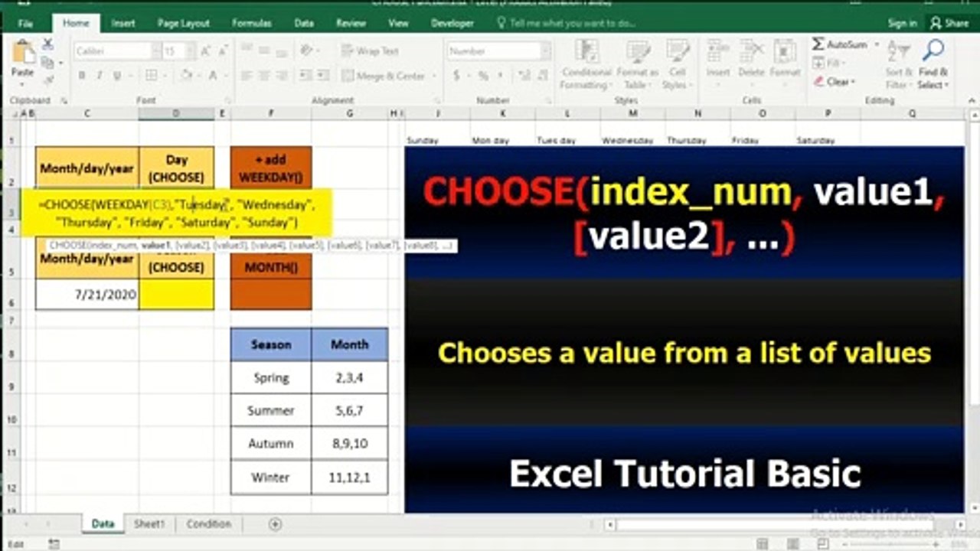The width and height of the screenshot is (980, 551).
Task: Click the Share button
Action: (949, 23)
